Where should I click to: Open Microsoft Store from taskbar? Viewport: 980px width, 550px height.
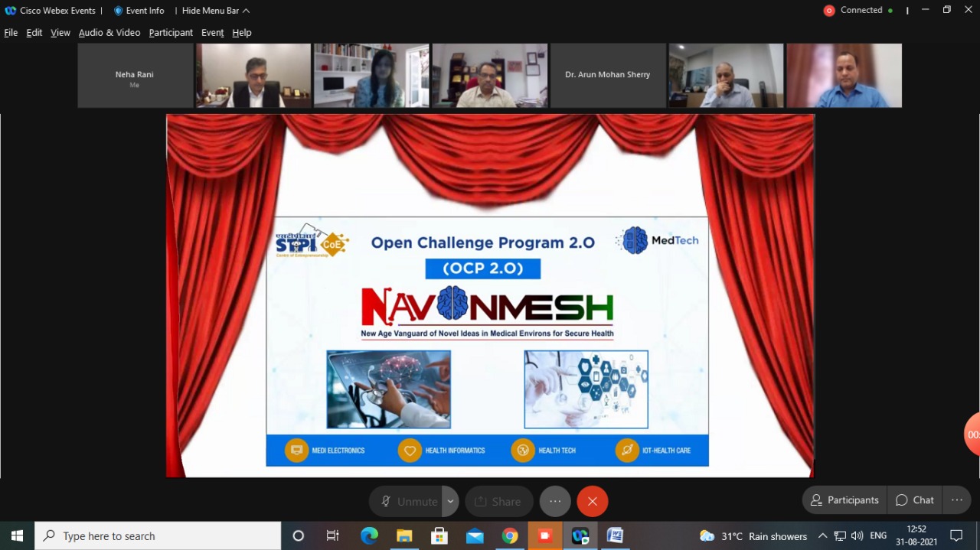(439, 535)
